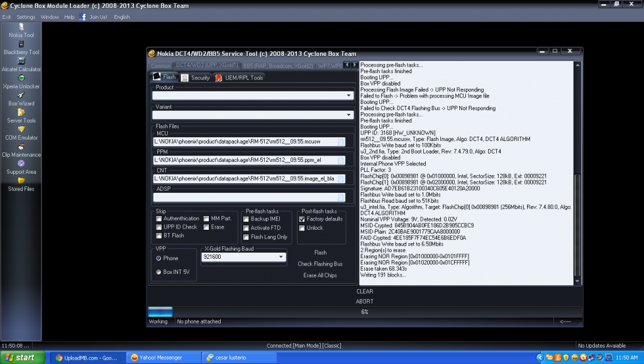Switch to the Security tab
Viewport: 644px width, 364px height.
pyautogui.click(x=195, y=77)
